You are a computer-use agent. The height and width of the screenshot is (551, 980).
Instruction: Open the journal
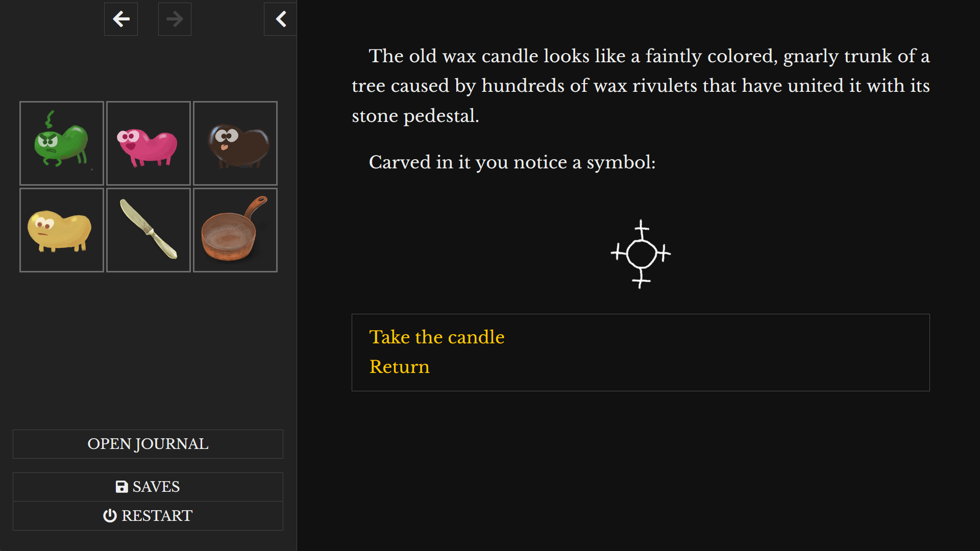click(148, 444)
